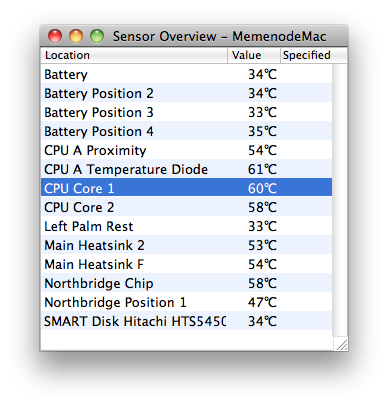Screen dimensions: 388x406
Task: Select the CPU A Temperature Diode row
Action: click(186, 169)
